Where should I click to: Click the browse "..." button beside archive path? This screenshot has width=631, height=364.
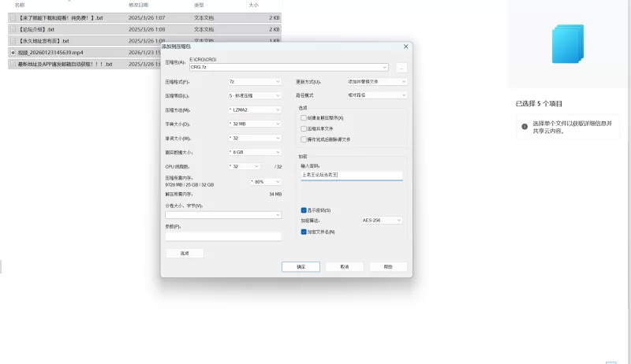pyautogui.click(x=401, y=68)
